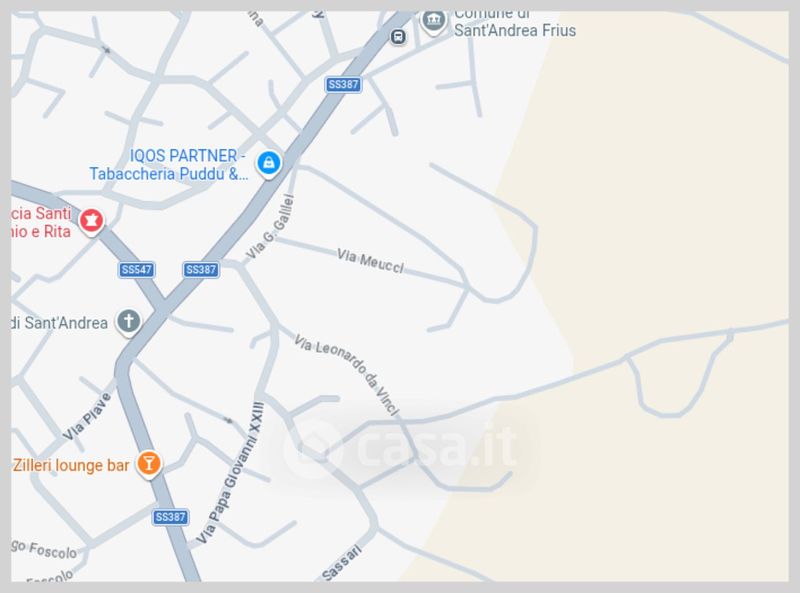800x593 pixels.
Task: Click the IQOS Partner shopping bag pin
Action: click(x=268, y=164)
